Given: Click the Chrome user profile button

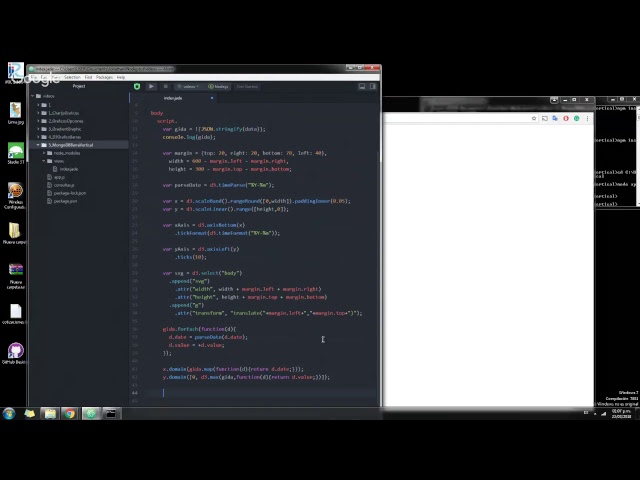Looking at the screenshot, I should [554, 100].
